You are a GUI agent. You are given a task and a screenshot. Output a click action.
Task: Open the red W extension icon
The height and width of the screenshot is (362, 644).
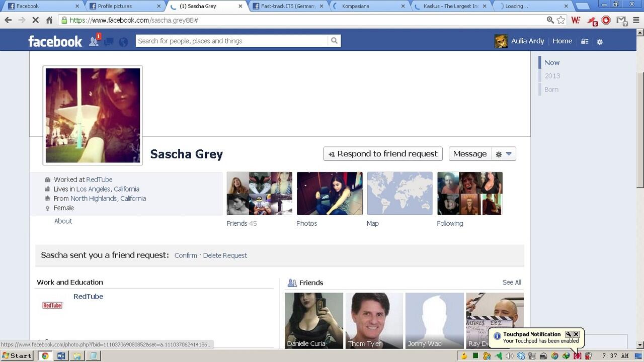[576, 20]
